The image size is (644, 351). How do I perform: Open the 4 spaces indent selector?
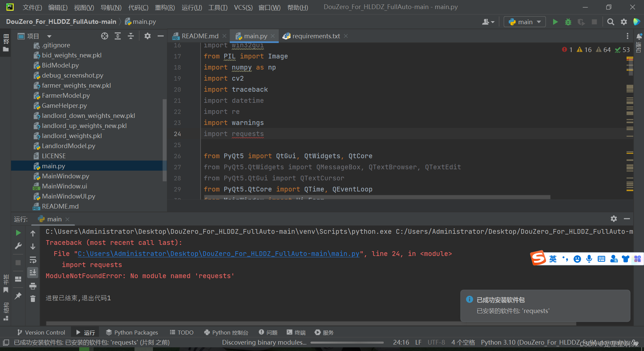(x=463, y=342)
